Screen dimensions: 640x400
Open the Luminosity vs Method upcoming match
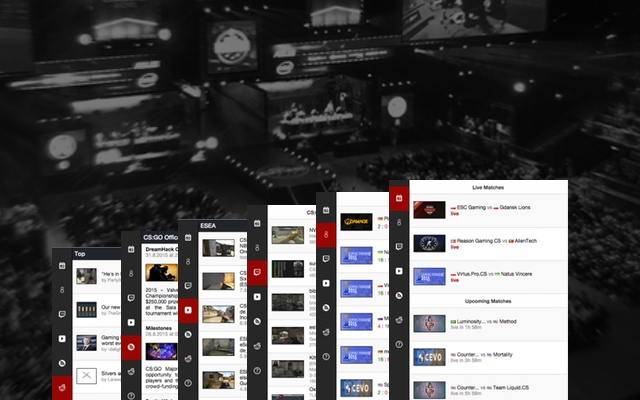(489, 324)
